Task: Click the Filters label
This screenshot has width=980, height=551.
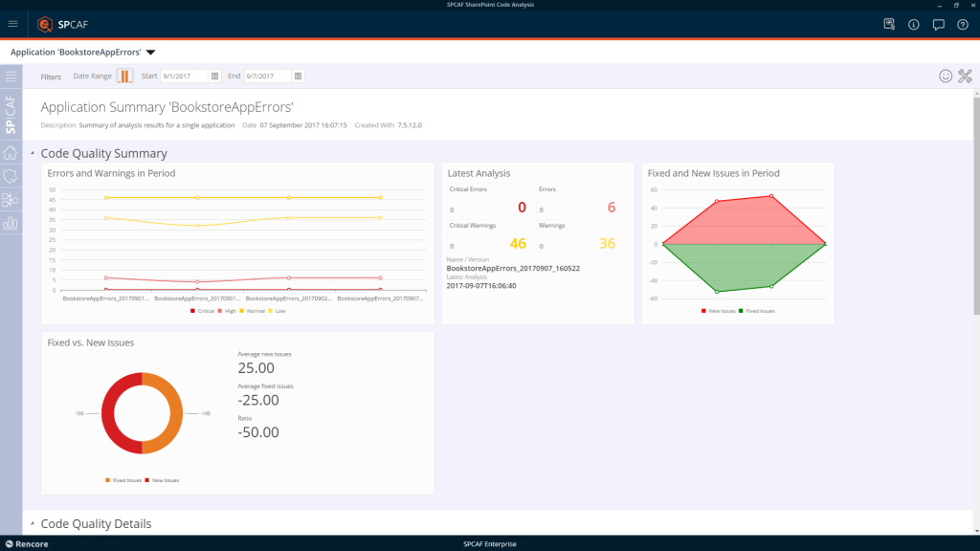Action: point(51,77)
